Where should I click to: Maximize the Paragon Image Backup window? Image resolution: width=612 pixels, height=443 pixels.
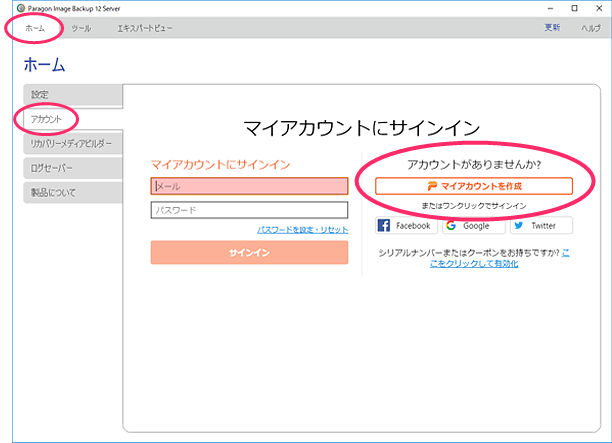[575, 8]
